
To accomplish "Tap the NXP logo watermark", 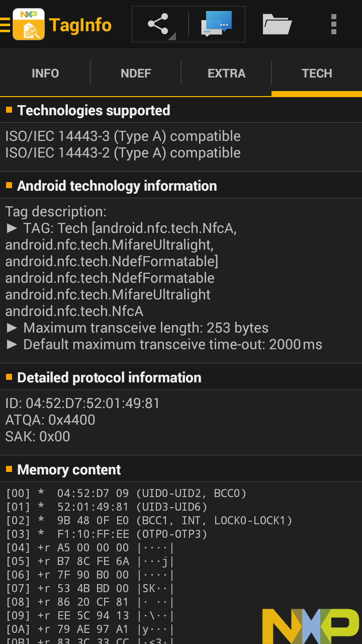I will point(311,626).
